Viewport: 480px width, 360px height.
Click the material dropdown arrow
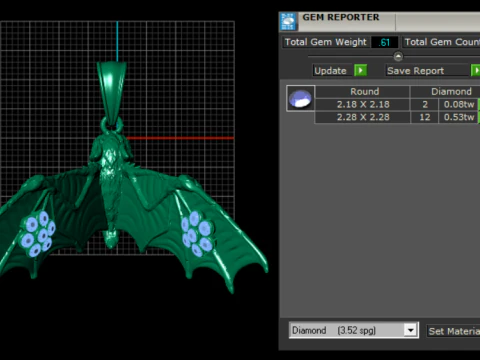[411, 330]
